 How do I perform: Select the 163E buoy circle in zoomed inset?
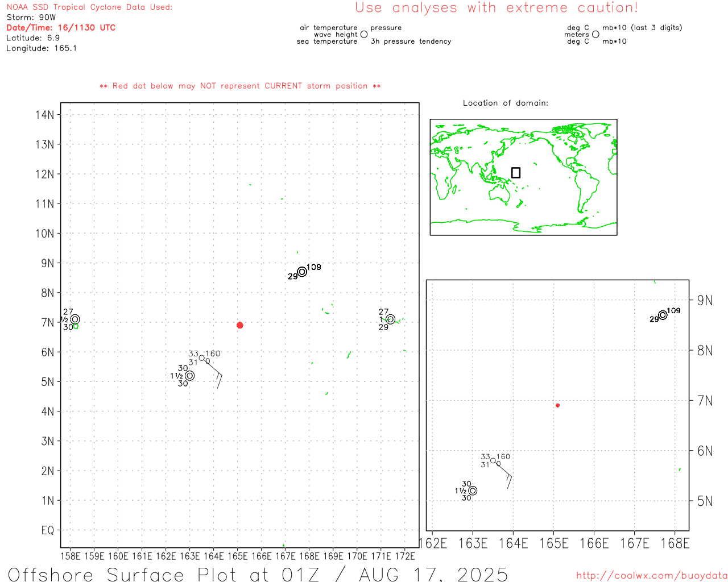[473, 490]
